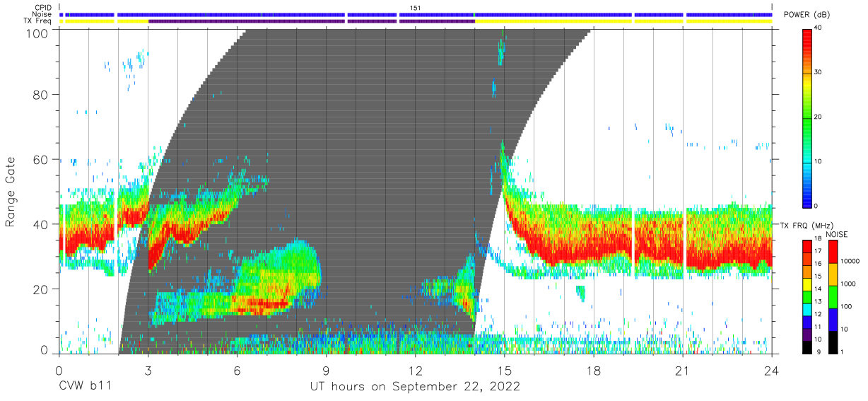Image resolution: width=868 pixels, height=401 pixels.
Task: Click the noise color legend bar
Action: tap(832, 296)
